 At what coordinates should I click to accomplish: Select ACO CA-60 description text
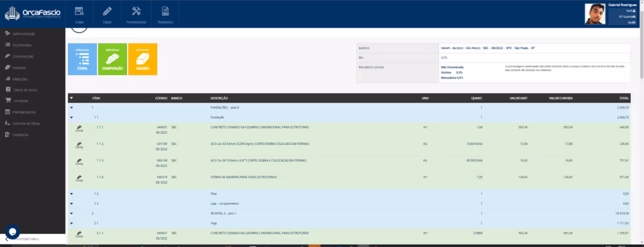point(260,144)
